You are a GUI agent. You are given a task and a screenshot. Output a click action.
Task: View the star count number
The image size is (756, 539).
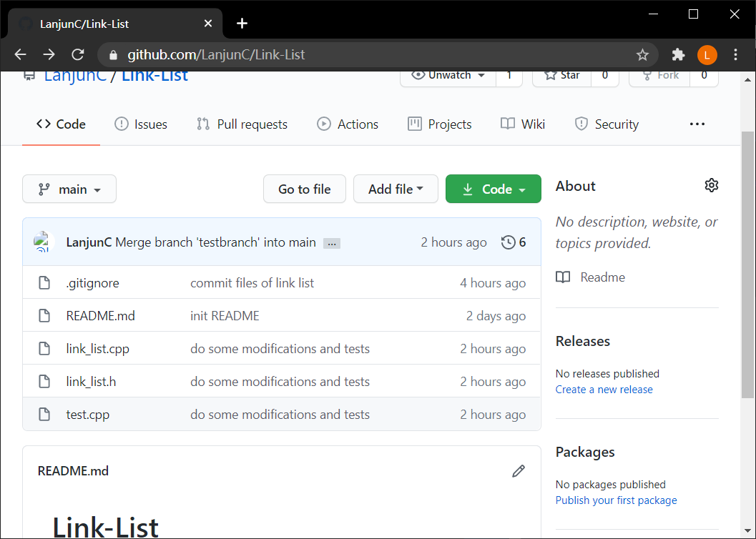(x=605, y=76)
